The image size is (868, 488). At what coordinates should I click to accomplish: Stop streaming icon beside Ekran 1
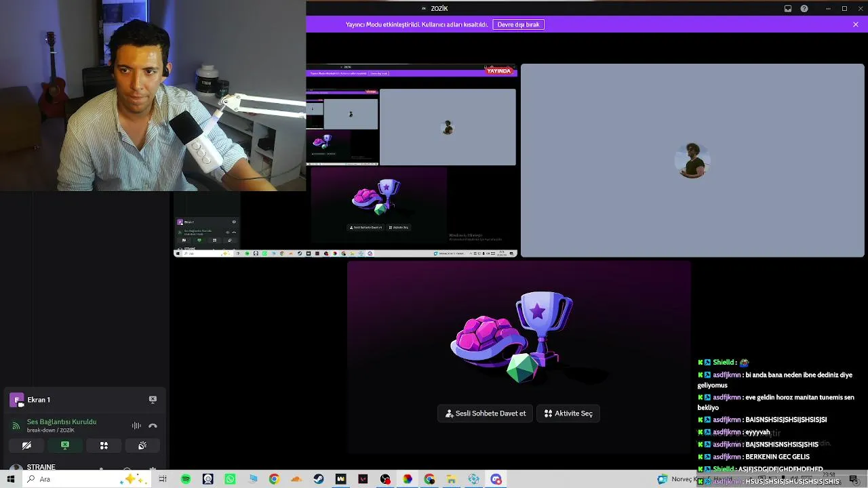153,400
